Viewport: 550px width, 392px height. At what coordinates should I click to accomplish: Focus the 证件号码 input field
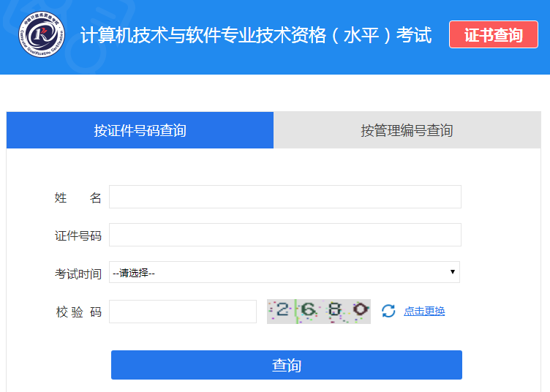285,235
